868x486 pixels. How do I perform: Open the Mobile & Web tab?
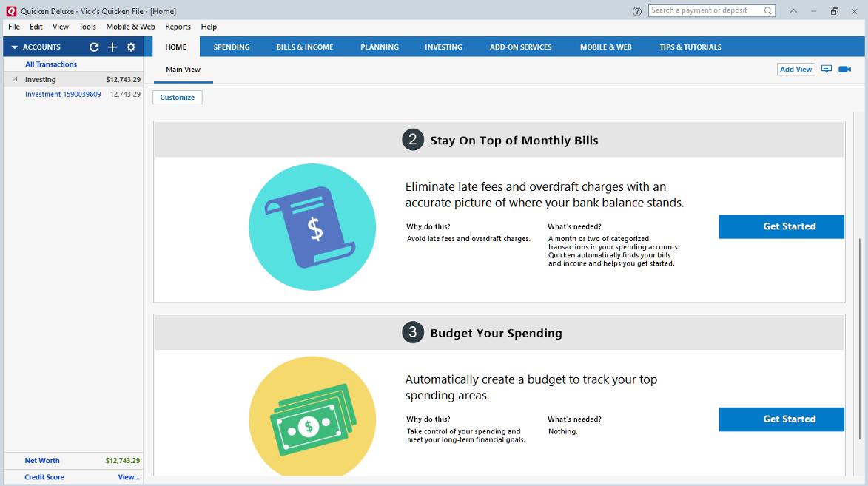click(605, 47)
